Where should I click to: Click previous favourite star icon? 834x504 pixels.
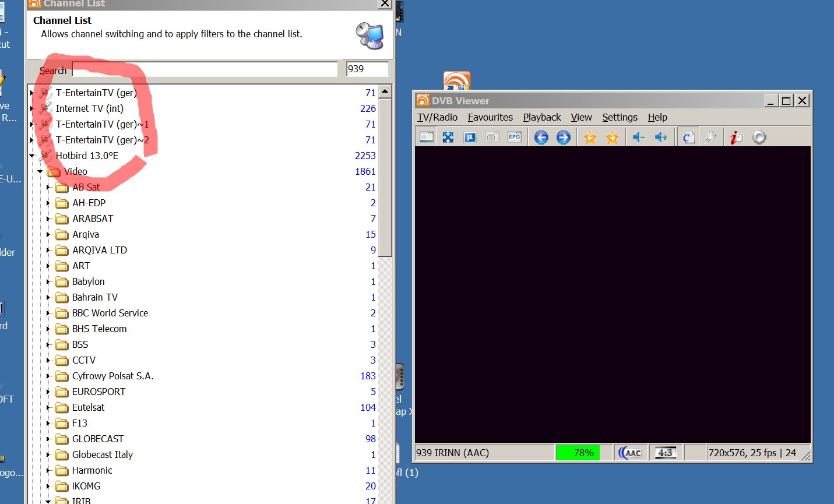pyautogui.click(x=590, y=138)
